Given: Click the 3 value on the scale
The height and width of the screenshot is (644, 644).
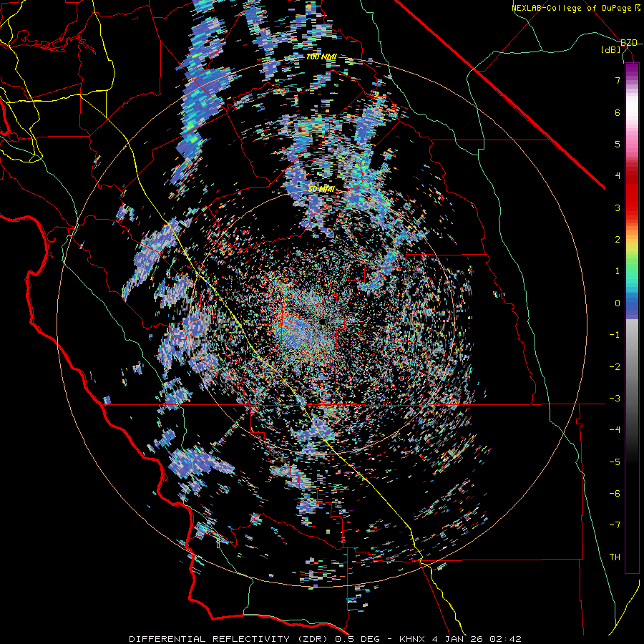Looking at the screenshot, I should [618, 208].
